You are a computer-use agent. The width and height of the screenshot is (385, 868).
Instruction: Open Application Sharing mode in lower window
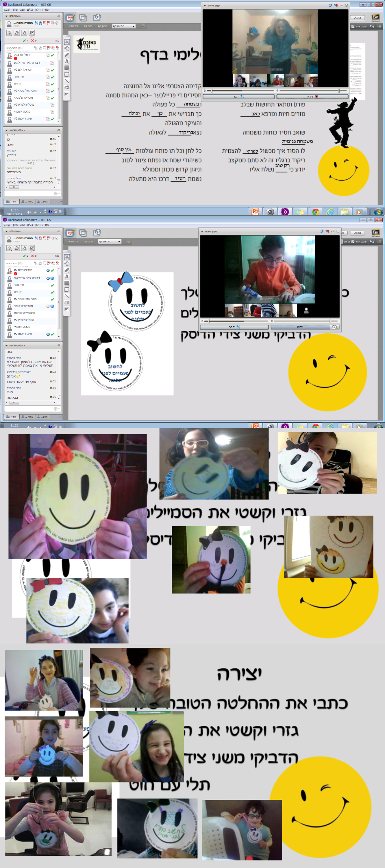point(83,233)
